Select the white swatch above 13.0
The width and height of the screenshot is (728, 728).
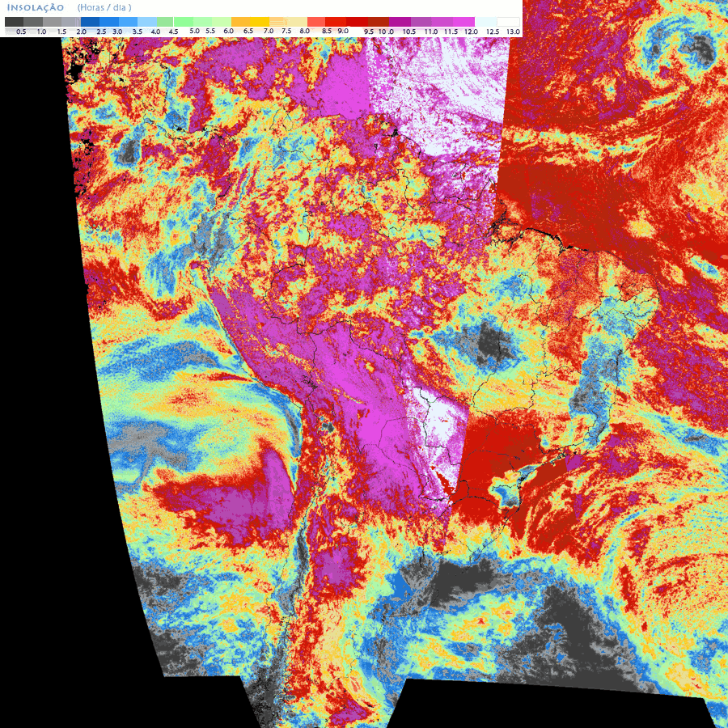(509, 22)
